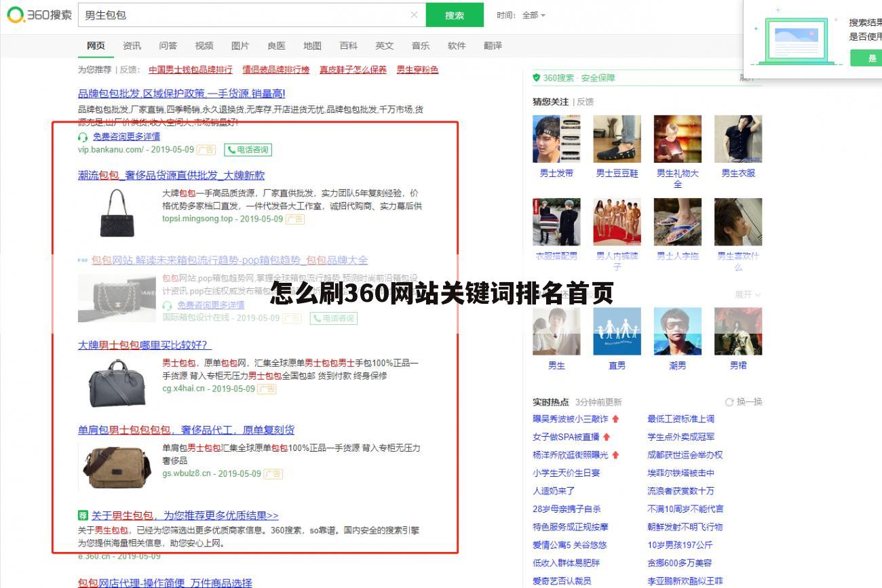
Task: Open the 视频 tab
Action: click(x=204, y=45)
